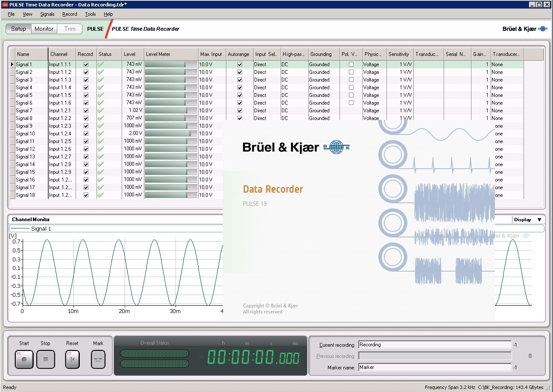The height and width of the screenshot is (392, 553).
Task: Enable Pol. Voltage checkbox for Signal 1
Action: (x=351, y=64)
